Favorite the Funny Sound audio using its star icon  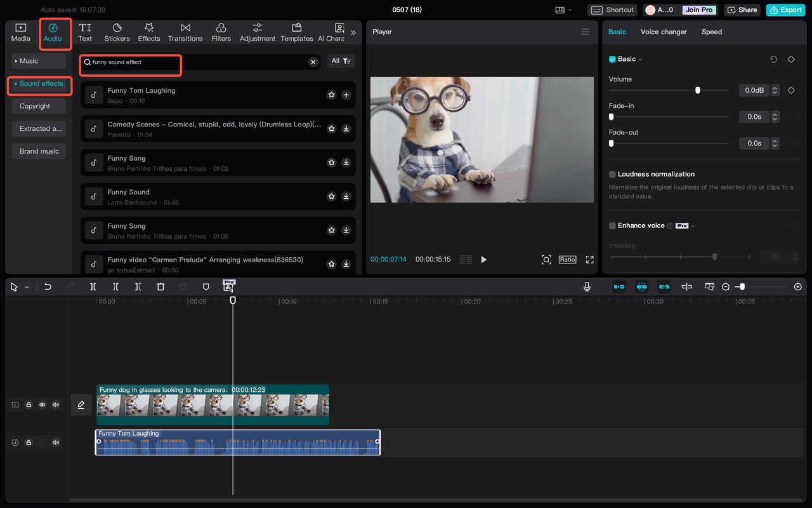point(331,196)
